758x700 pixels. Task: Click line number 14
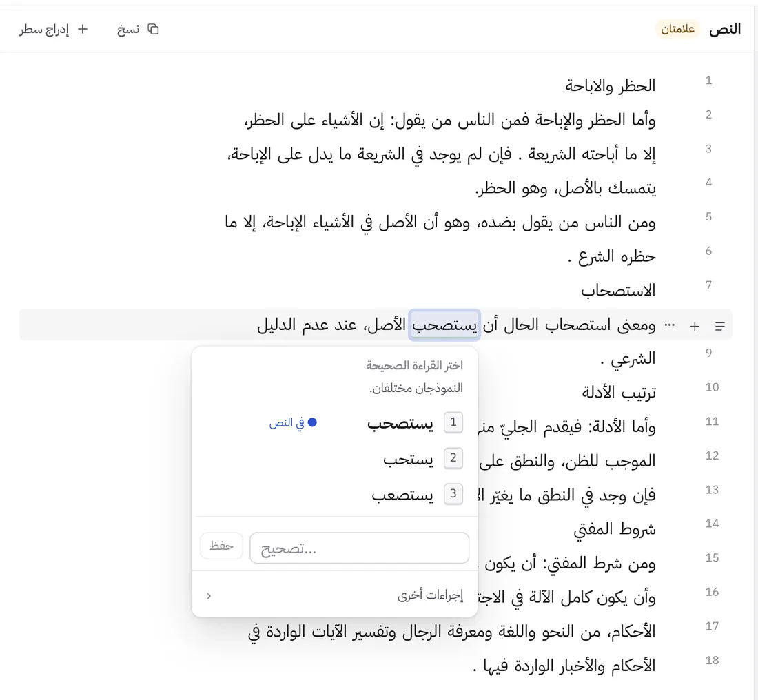tap(712, 524)
